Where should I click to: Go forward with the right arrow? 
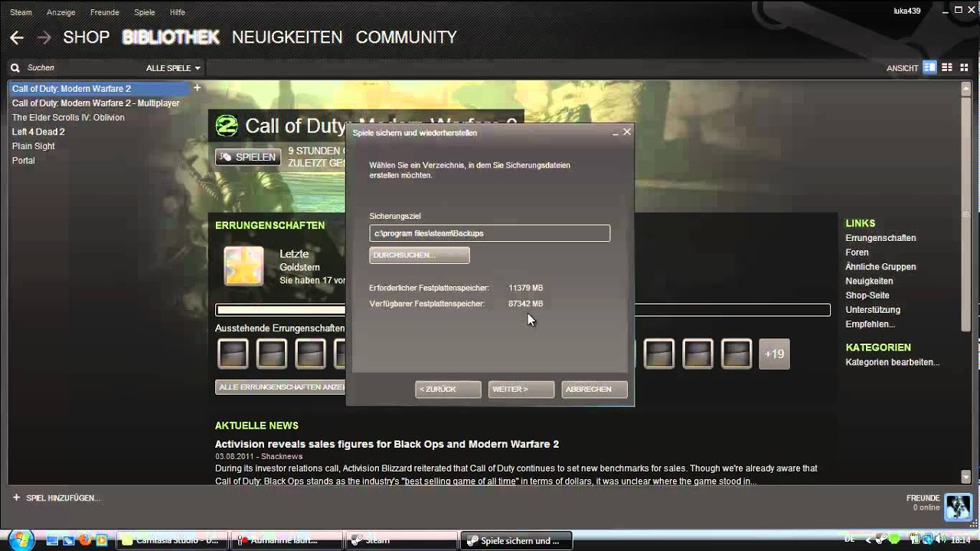pos(44,37)
